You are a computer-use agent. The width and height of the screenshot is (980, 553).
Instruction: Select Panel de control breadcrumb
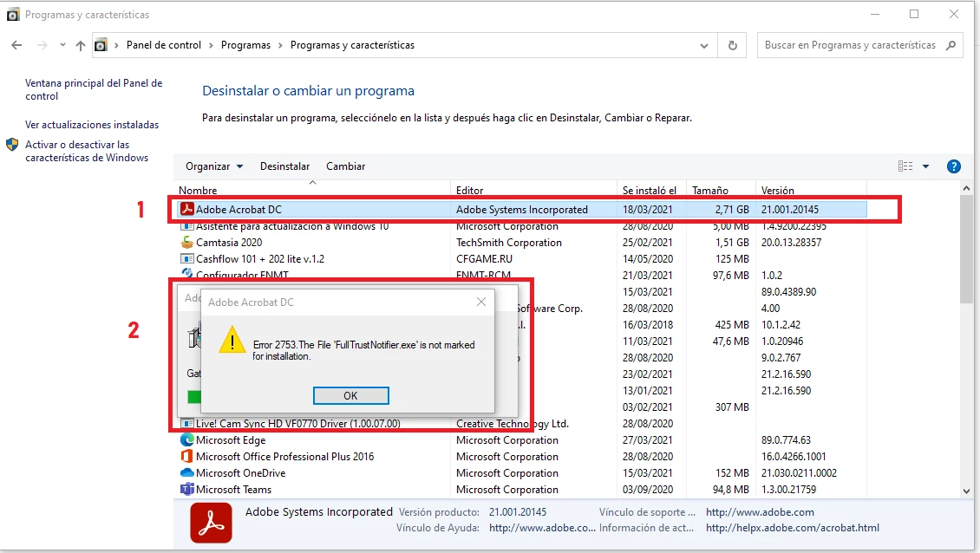[164, 45]
